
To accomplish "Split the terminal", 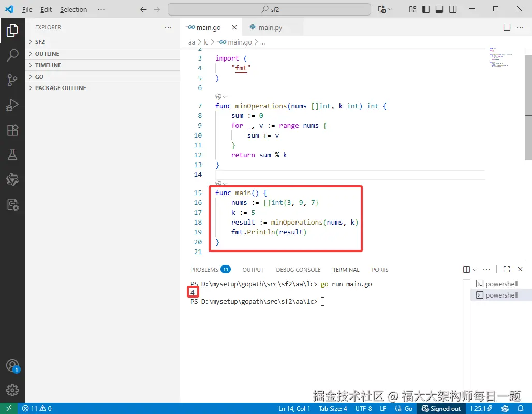I will (x=466, y=270).
